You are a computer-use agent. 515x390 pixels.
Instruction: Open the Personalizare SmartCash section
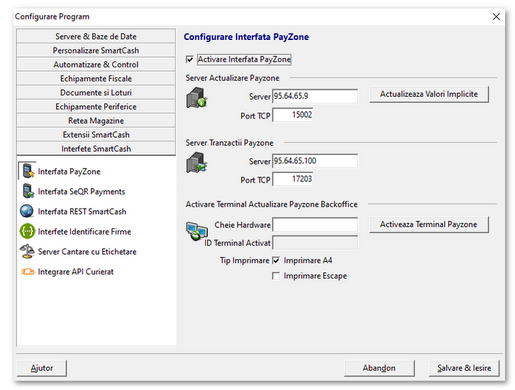(96, 50)
